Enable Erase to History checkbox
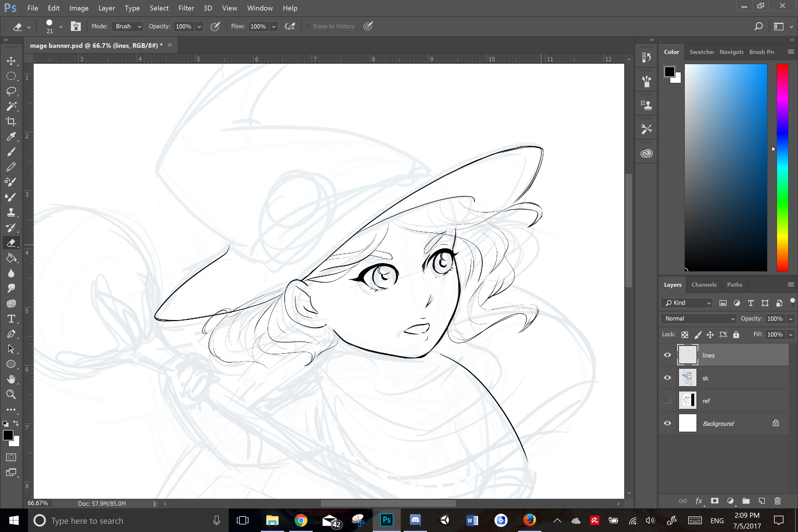The width and height of the screenshot is (798, 532). point(307,26)
